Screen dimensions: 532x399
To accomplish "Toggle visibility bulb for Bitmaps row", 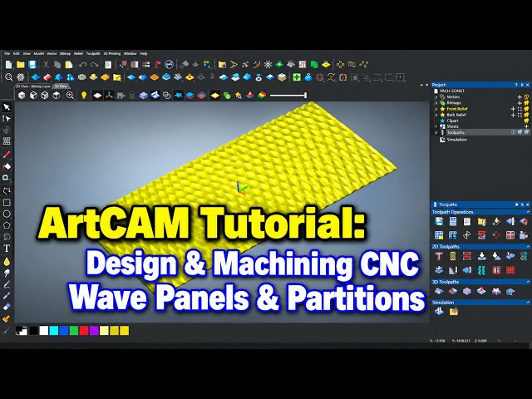I will pos(526,103).
